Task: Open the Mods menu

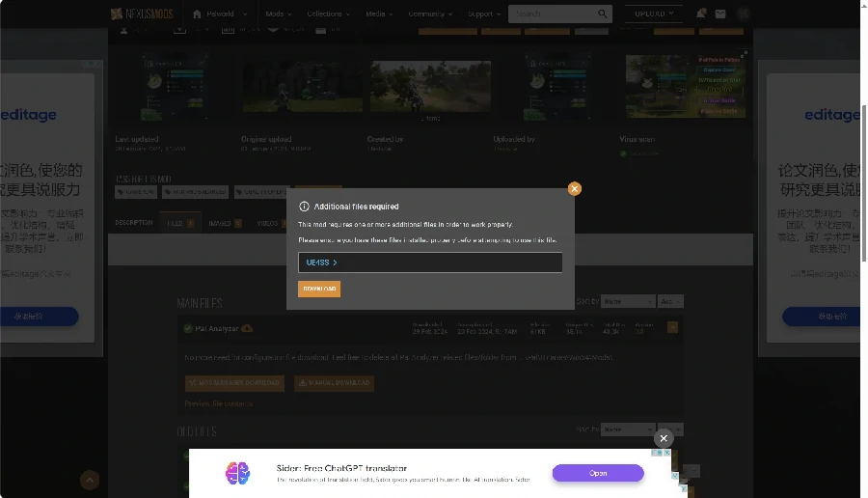Action: pyautogui.click(x=278, y=14)
